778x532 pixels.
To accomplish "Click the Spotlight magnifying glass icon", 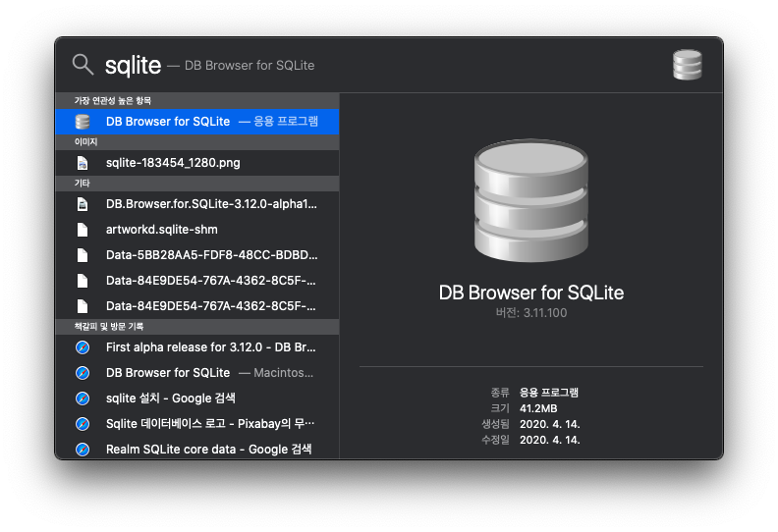I will point(83,65).
